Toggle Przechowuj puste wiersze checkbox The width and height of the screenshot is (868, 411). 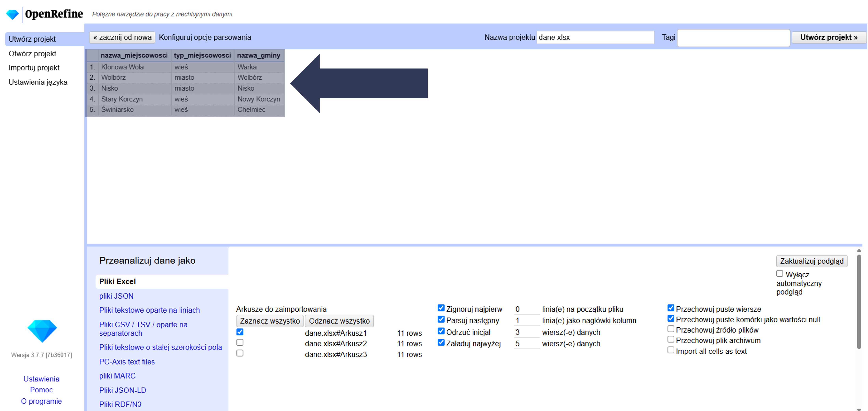pos(671,308)
